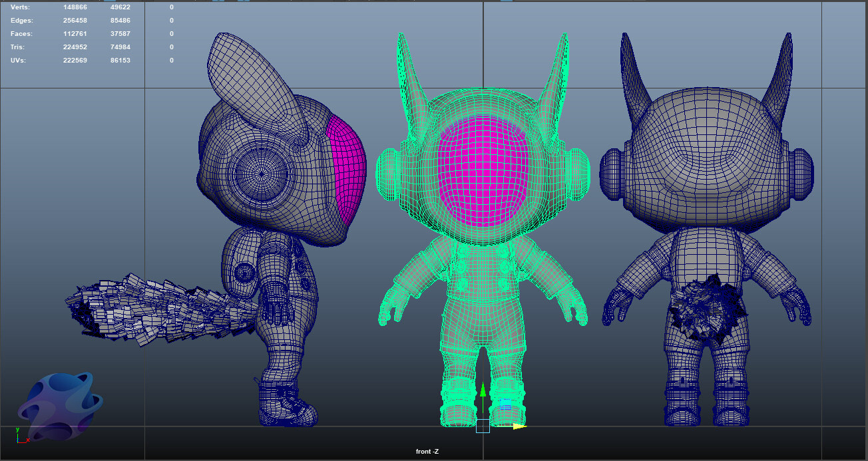Click the UVs value 222569
Image resolution: width=868 pixels, height=461 pixels.
pos(75,60)
